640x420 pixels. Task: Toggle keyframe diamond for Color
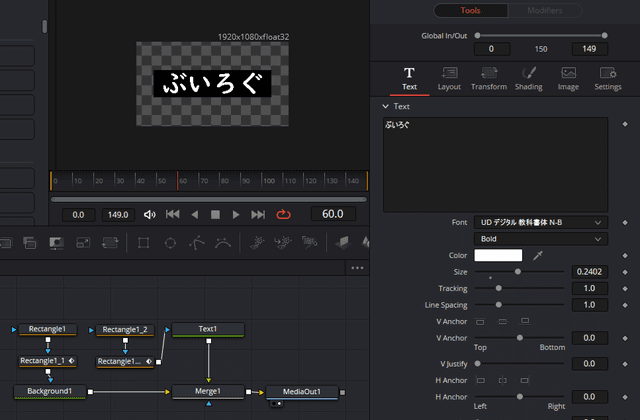click(625, 256)
